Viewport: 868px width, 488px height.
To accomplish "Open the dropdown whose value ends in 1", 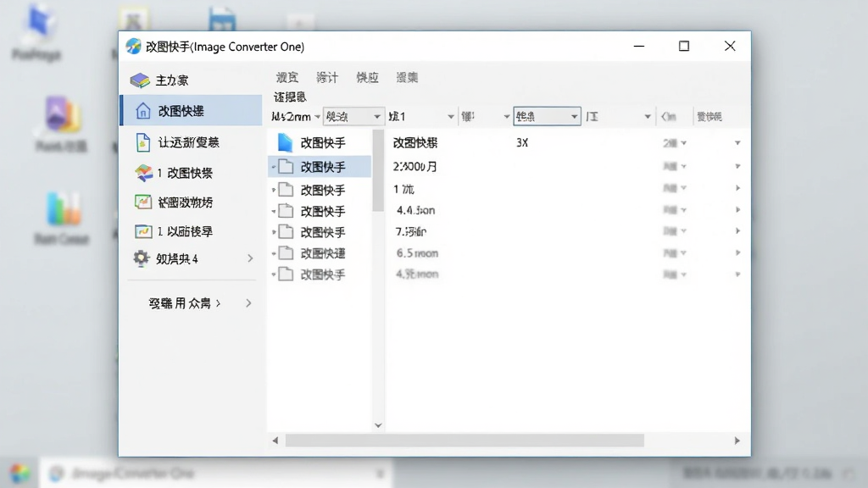I will [421, 117].
